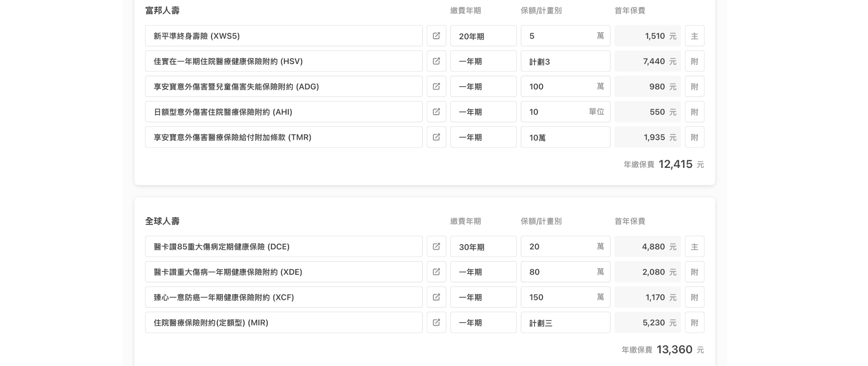The width and height of the screenshot is (868, 366).
Task: Open external link icon for MIR rider
Action: [436, 322]
